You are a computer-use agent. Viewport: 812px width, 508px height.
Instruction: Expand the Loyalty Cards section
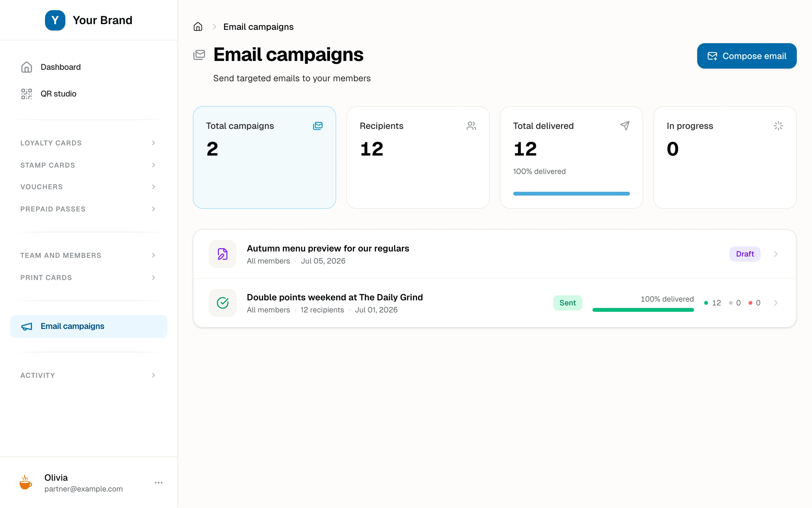pyautogui.click(x=88, y=143)
